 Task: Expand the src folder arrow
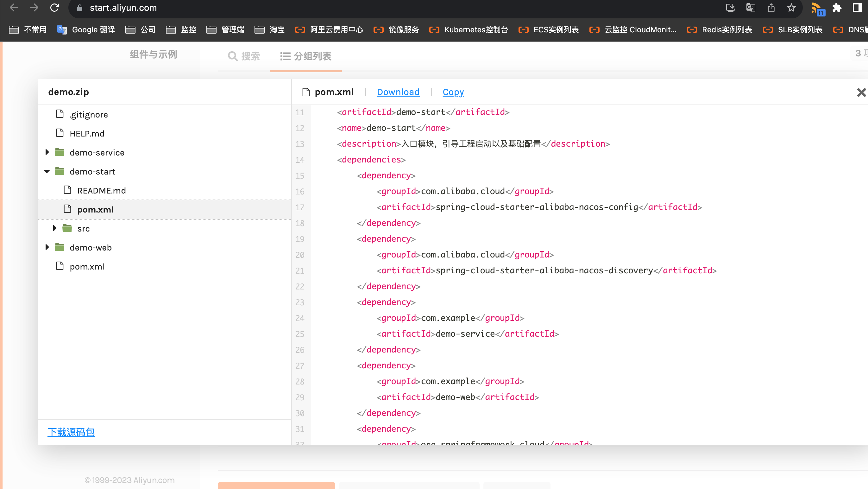coord(54,228)
